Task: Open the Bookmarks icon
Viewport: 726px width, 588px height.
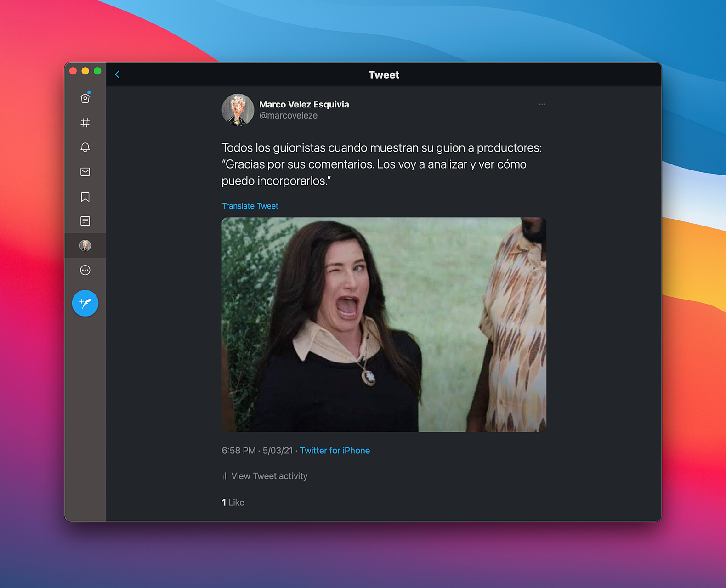Action: coord(85,197)
